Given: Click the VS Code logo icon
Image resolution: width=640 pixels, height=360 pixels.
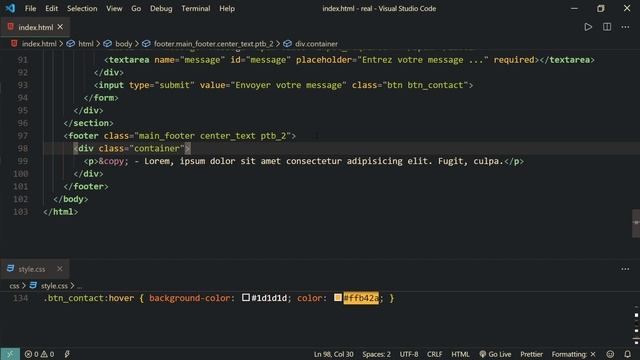Looking at the screenshot, I should click(10, 8).
